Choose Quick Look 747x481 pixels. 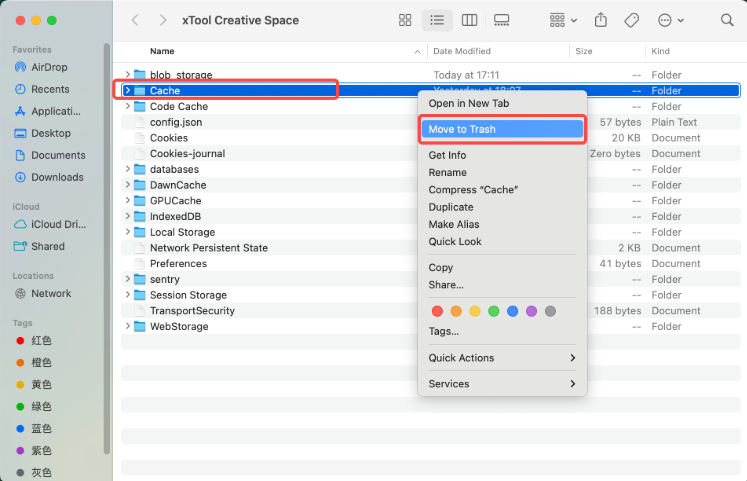pos(502,241)
